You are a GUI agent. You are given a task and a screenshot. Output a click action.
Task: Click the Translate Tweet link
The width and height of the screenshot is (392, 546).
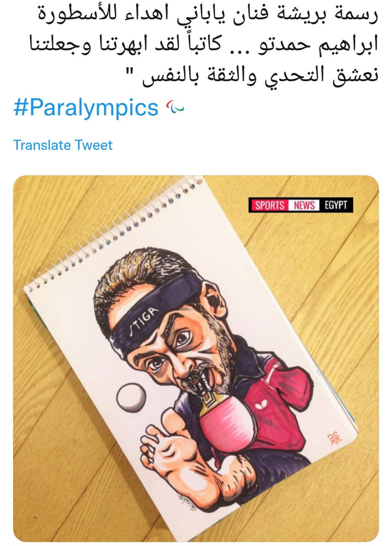point(63,145)
